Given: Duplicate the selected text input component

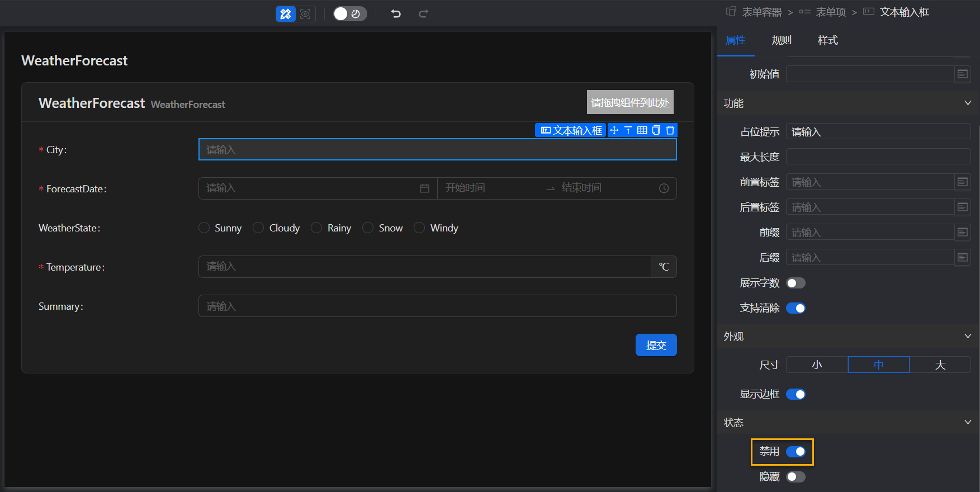Looking at the screenshot, I should coord(656,130).
